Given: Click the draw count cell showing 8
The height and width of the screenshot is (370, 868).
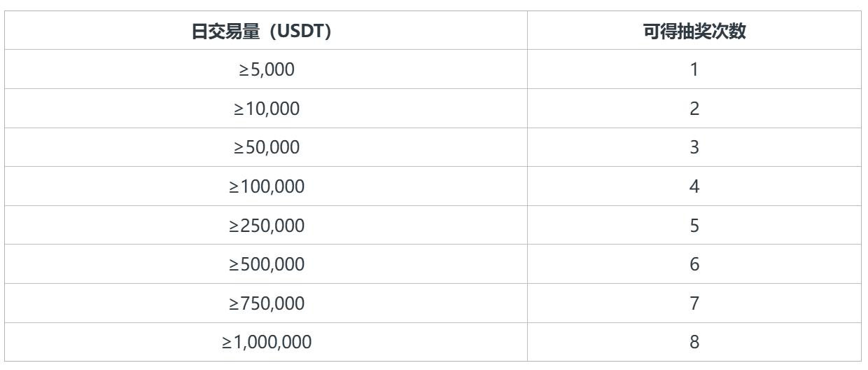Looking at the screenshot, I should coord(693,342).
